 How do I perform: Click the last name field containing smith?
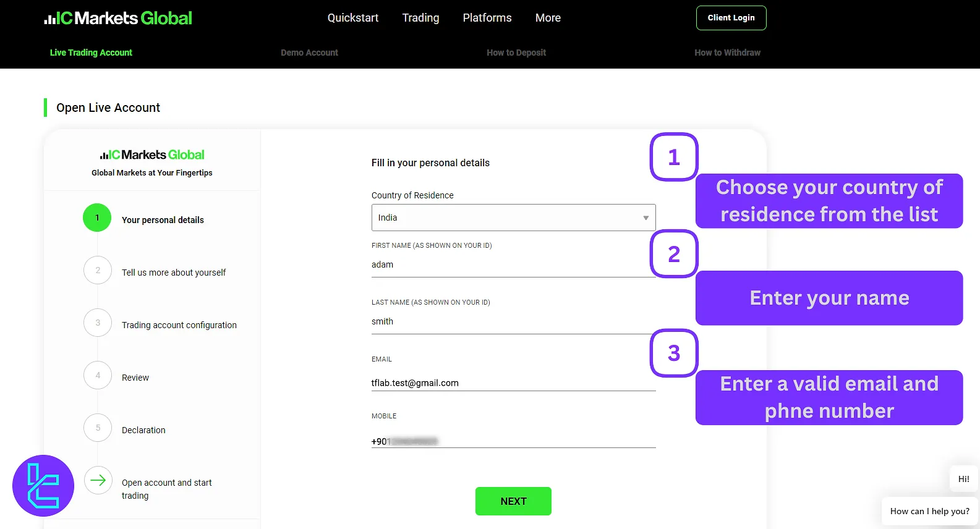coord(513,322)
